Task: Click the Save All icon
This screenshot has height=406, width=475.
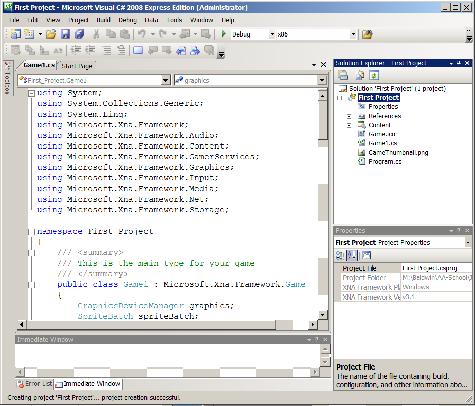Action: coord(79,34)
